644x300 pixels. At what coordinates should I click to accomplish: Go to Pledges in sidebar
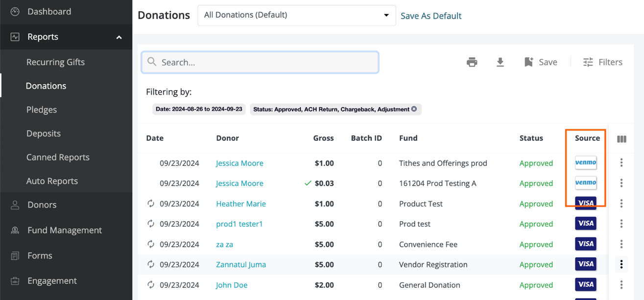click(42, 110)
